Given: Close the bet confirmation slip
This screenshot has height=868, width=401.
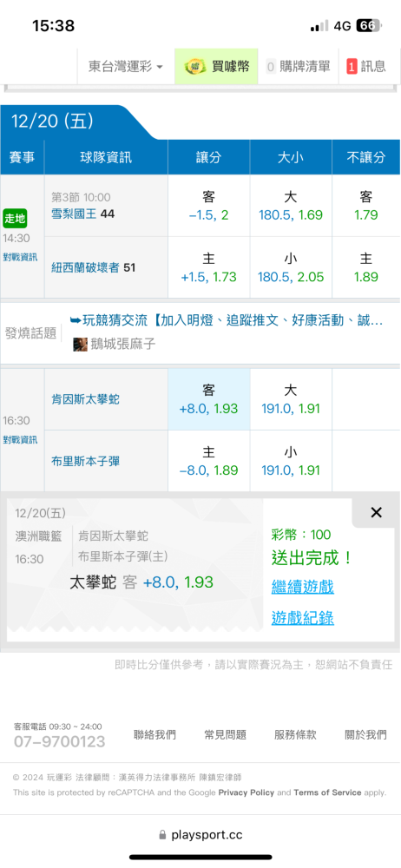Looking at the screenshot, I should pos(376,513).
